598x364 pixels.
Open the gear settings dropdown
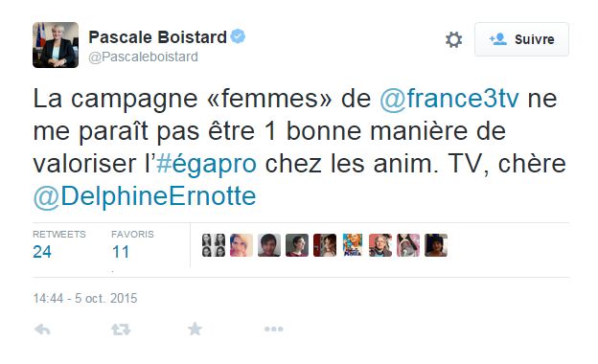453,39
